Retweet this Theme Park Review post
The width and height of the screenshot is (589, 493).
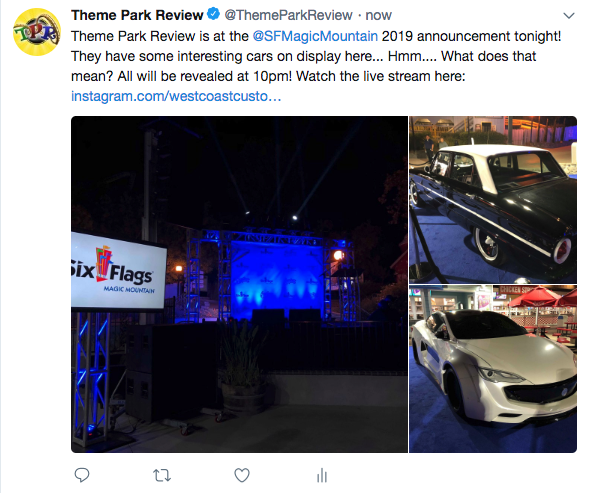tap(162, 476)
